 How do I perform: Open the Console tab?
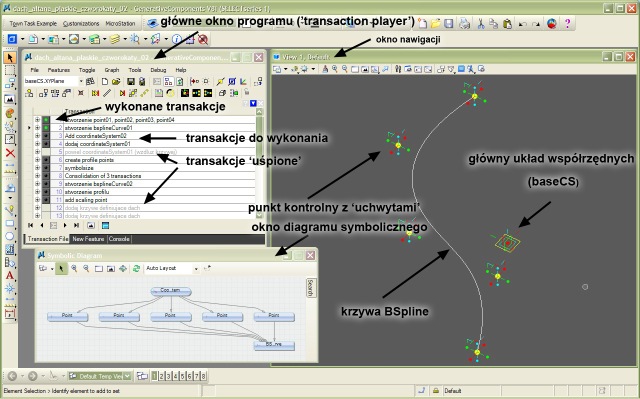(119, 239)
